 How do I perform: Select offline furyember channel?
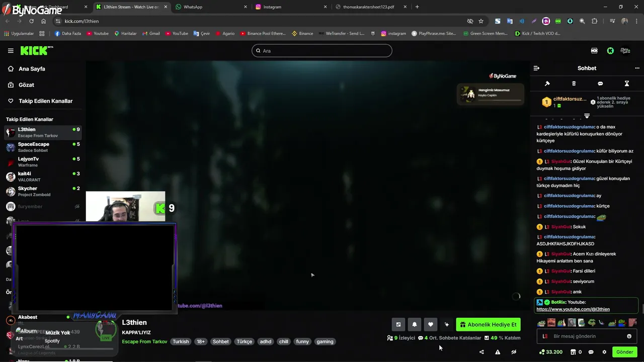(x=43, y=207)
